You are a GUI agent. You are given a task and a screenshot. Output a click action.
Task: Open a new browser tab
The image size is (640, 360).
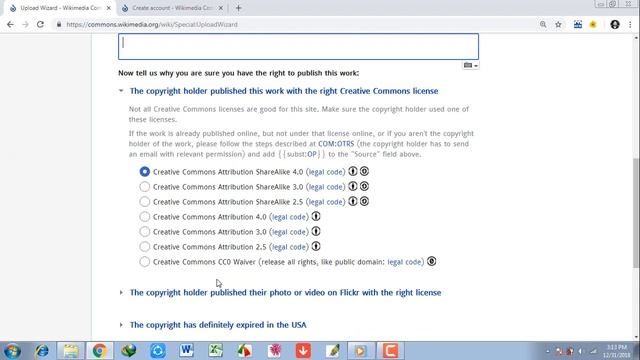coord(239,8)
